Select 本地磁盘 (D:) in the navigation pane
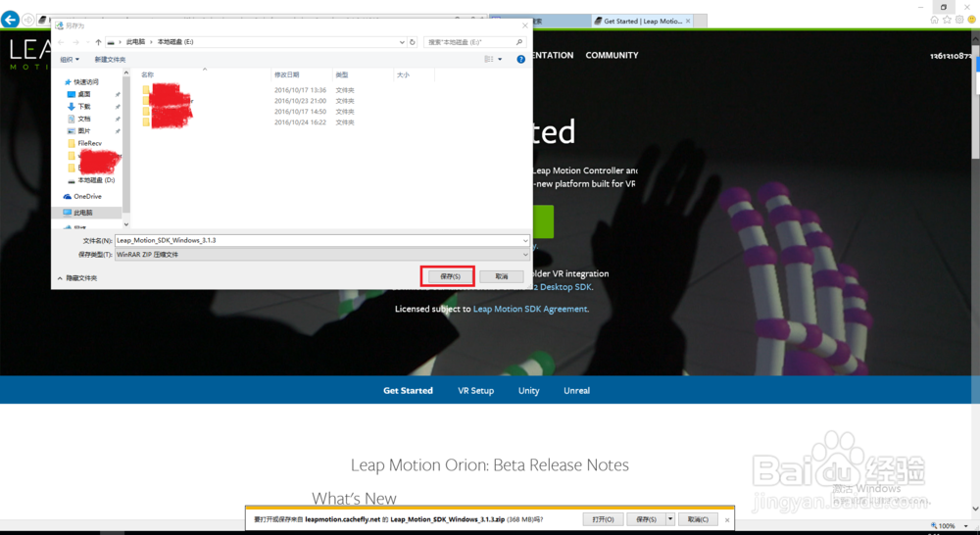 [96, 180]
